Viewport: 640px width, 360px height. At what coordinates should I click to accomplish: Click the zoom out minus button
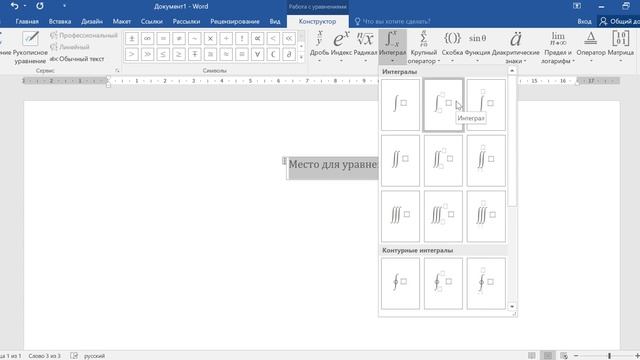576,356
